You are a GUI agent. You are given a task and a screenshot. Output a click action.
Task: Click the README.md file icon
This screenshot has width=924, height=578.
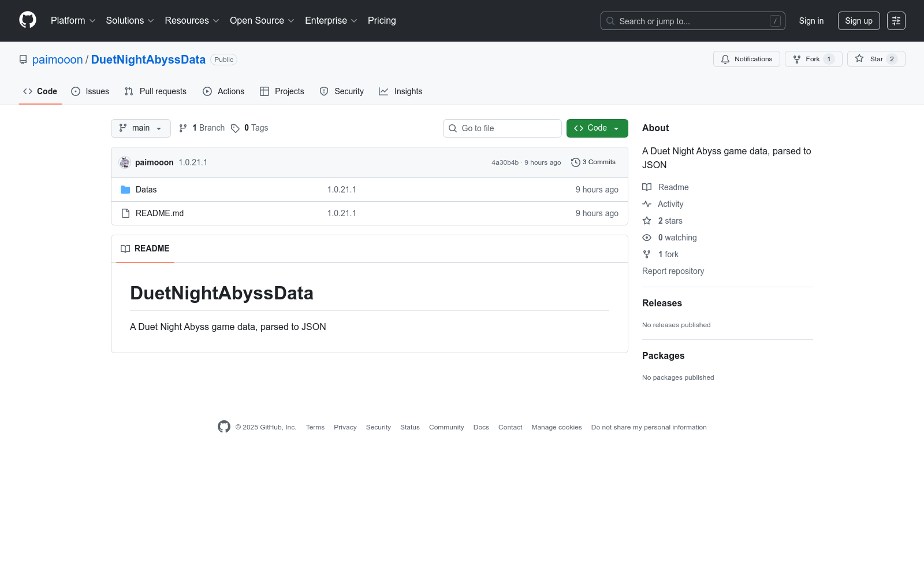click(125, 213)
